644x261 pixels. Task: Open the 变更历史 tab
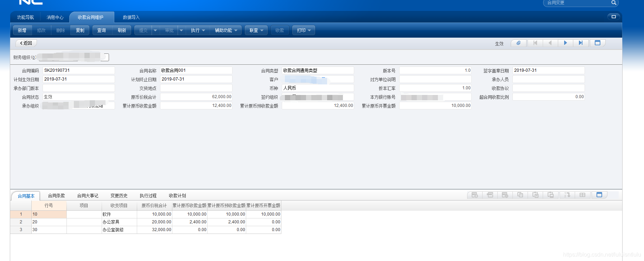[119, 196]
